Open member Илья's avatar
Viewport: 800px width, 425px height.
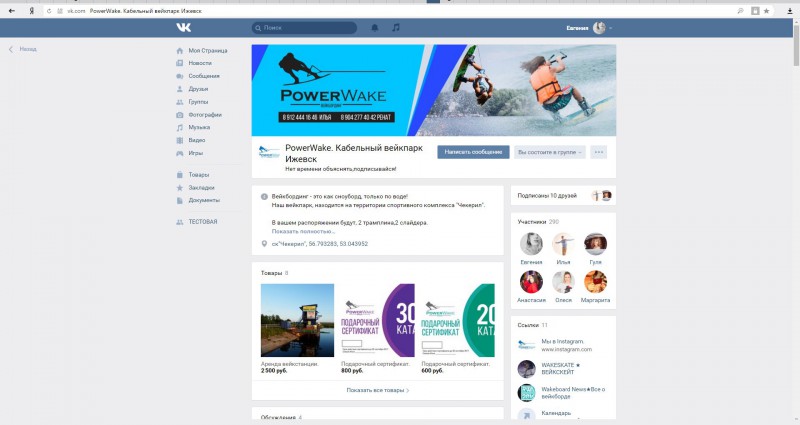563,243
